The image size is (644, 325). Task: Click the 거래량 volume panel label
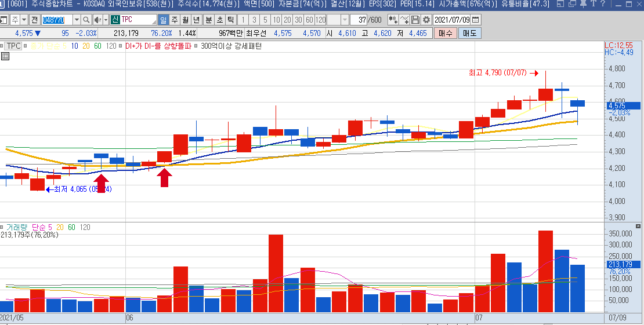tap(17, 227)
